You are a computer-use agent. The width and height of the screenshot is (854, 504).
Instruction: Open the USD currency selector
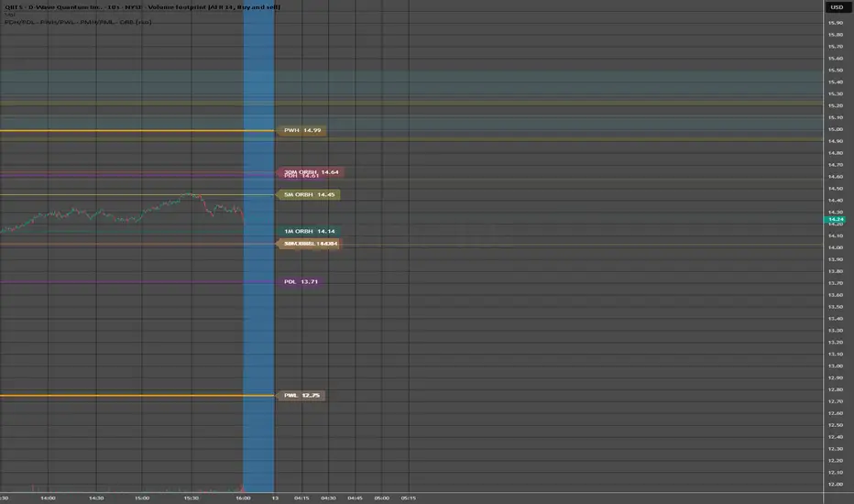[837, 7]
